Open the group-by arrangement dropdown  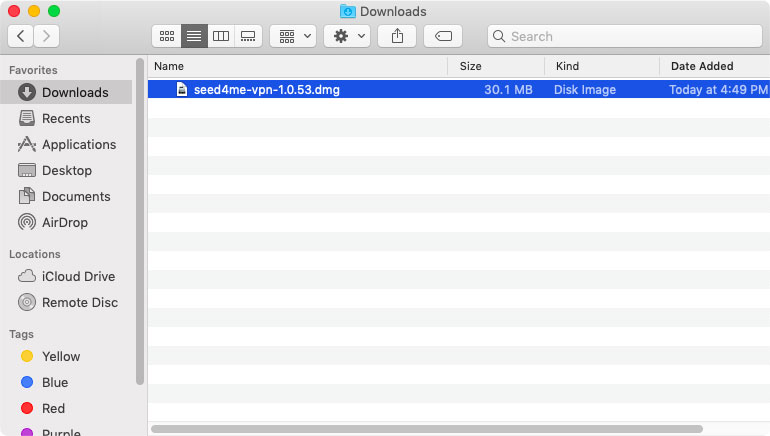click(x=293, y=36)
